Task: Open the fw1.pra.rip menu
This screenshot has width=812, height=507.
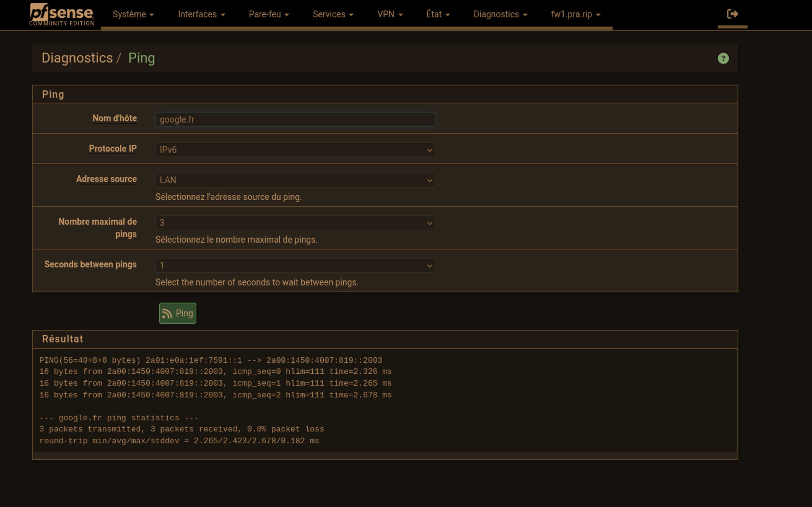Action: [x=575, y=15]
